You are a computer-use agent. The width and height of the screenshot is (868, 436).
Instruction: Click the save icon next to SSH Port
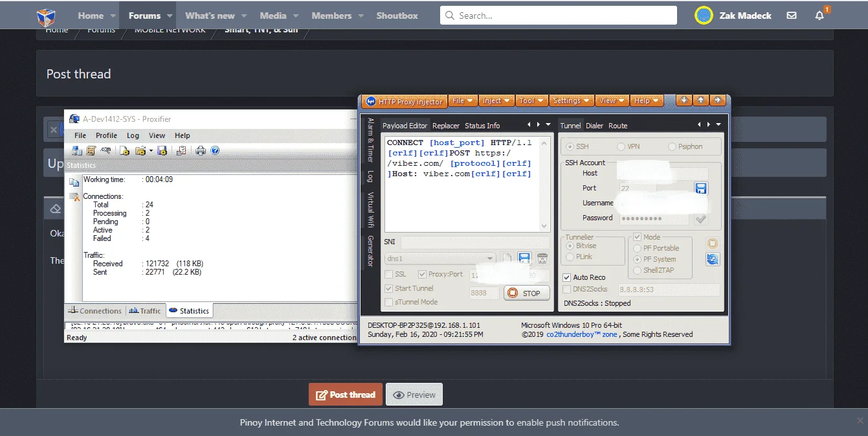point(700,189)
